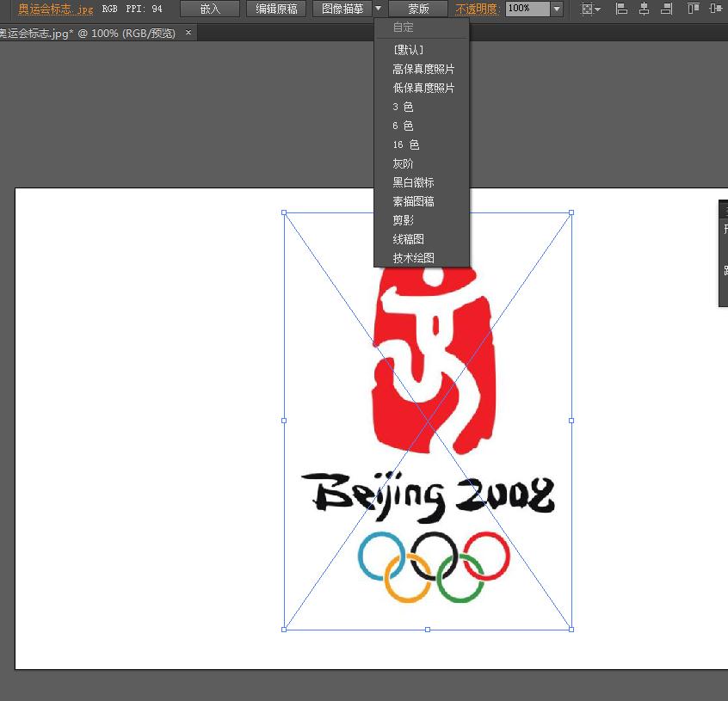Image resolution: width=728 pixels, height=701 pixels.
Task: Click the 编辑原稿 button
Action: click(x=276, y=9)
